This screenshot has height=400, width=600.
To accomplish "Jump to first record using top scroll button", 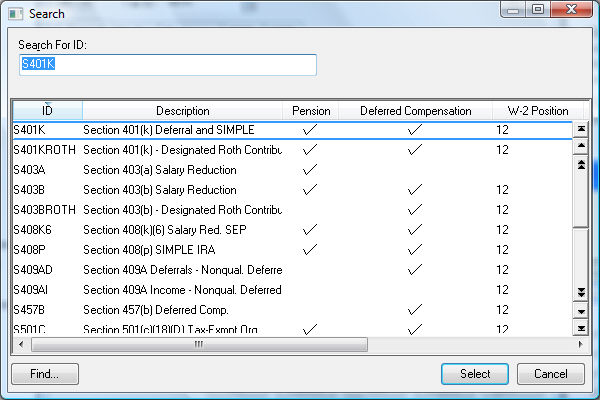I will click(580, 130).
